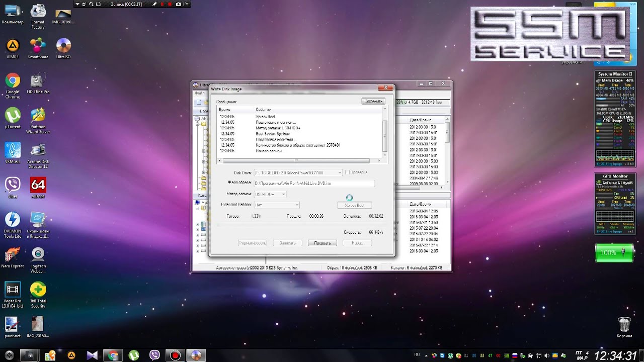Click the UltraISO disc capacity bar showing 4.7GB
This screenshot has width=644, height=362.
[423, 102]
